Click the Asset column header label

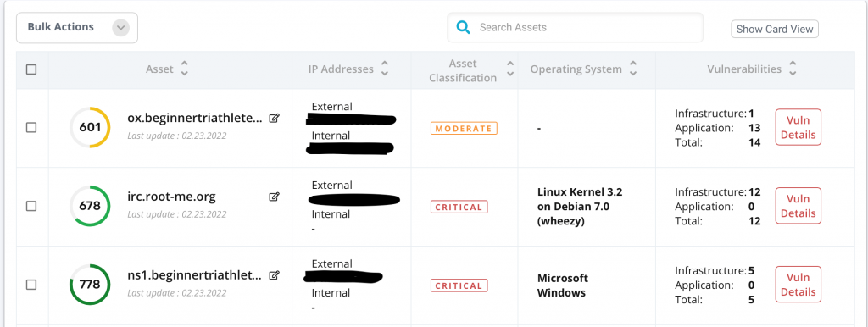click(x=159, y=69)
